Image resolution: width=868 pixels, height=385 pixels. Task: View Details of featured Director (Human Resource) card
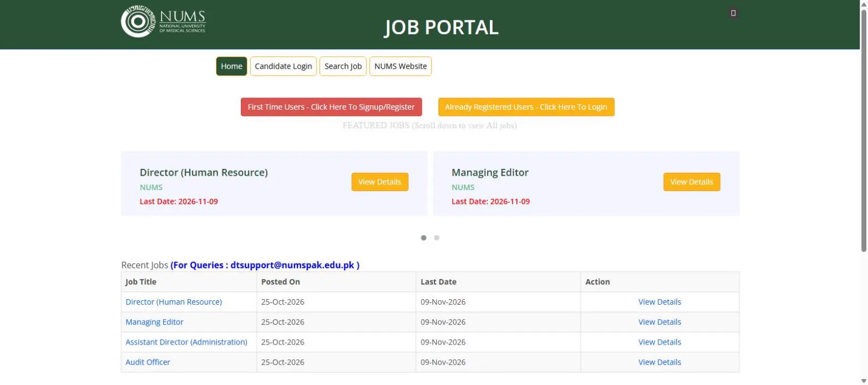tap(380, 182)
